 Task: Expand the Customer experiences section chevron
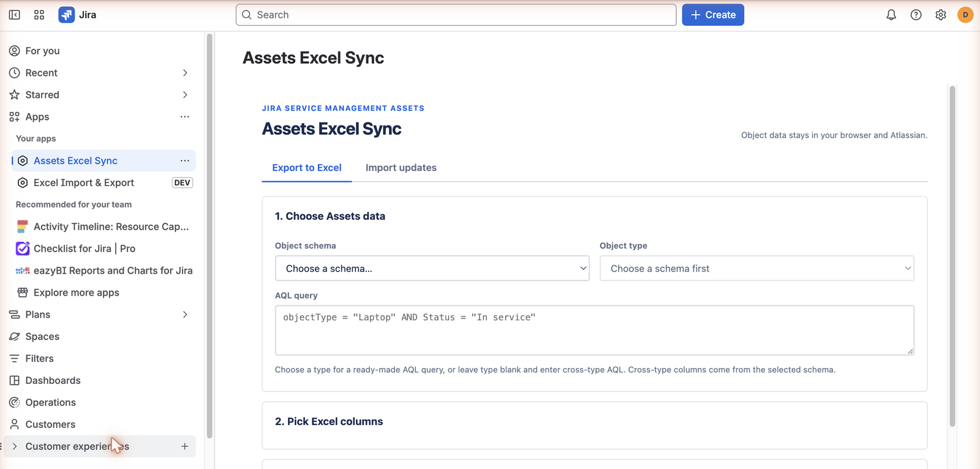coord(15,446)
